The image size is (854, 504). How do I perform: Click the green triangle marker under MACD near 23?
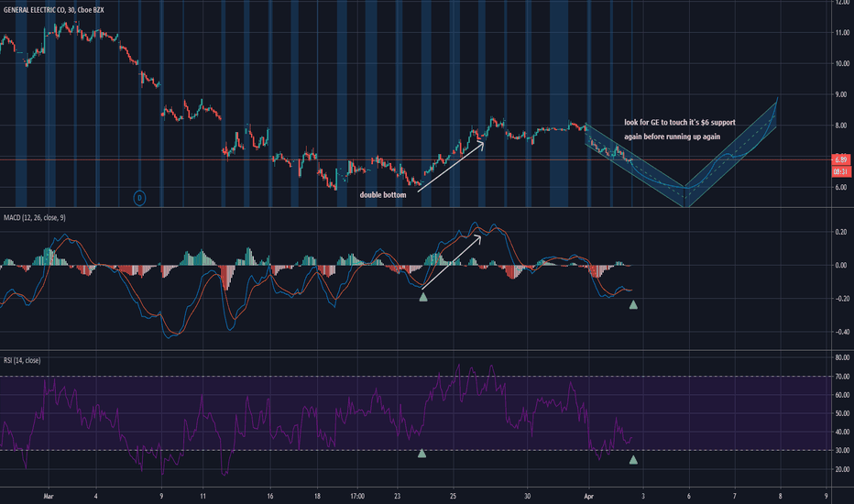423,297
